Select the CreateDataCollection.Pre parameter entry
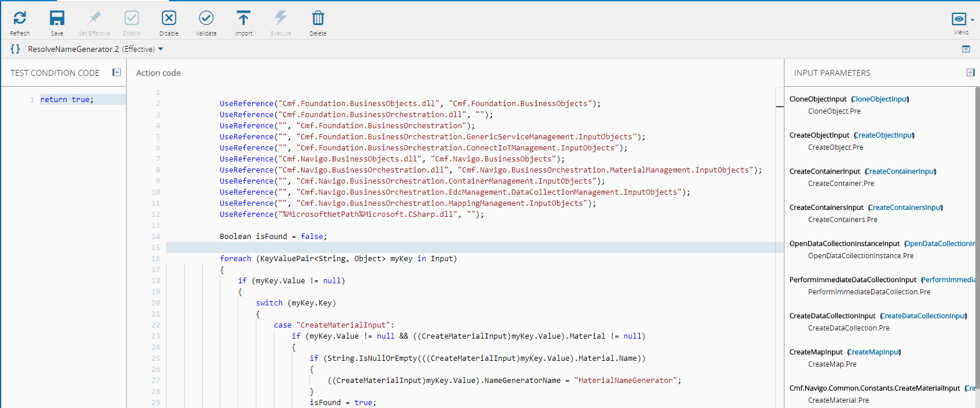Viewport: 980px width, 408px height. 848,328
